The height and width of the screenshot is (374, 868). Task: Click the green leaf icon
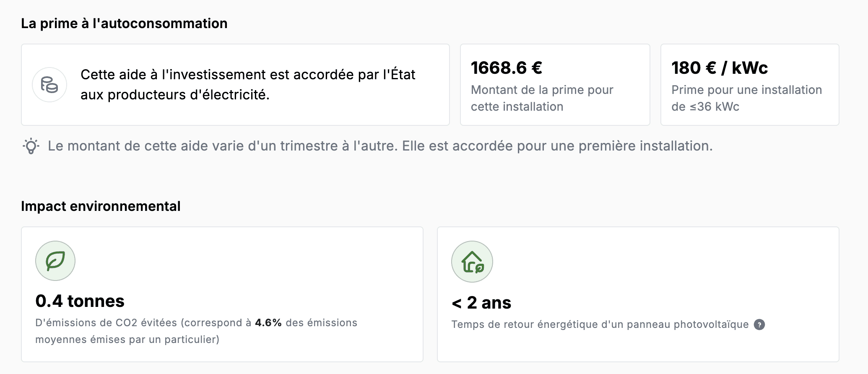(x=55, y=261)
